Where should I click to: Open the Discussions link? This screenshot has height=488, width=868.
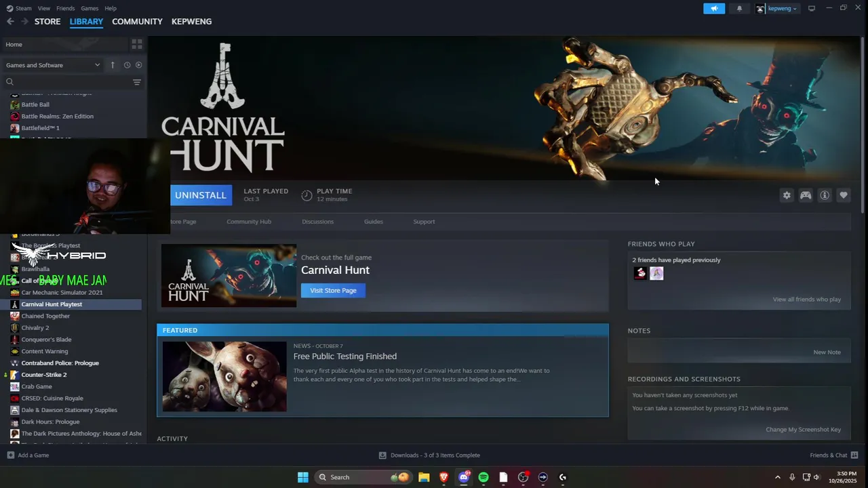318,222
